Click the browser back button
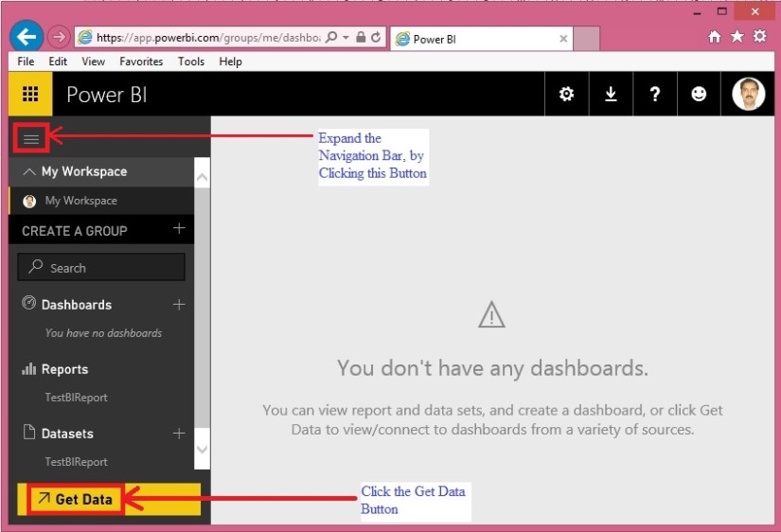Screen dimensions: 781x532 coord(27,36)
